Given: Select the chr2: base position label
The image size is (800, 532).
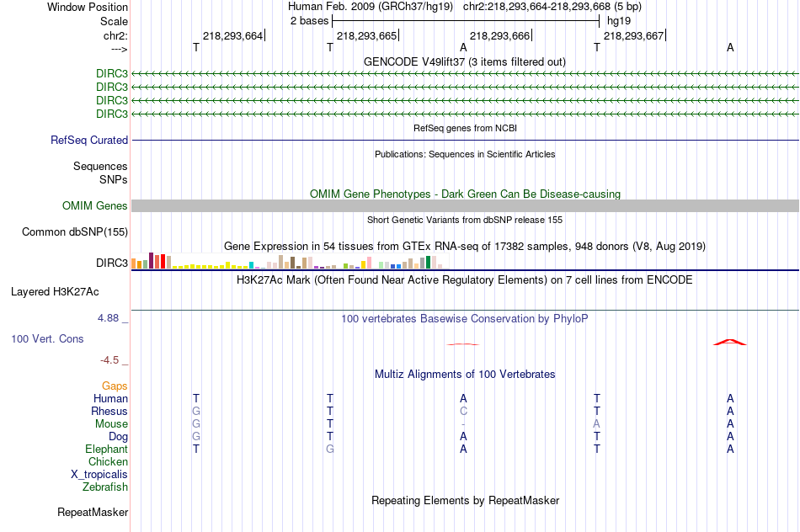Looking at the screenshot, I should point(115,35).
